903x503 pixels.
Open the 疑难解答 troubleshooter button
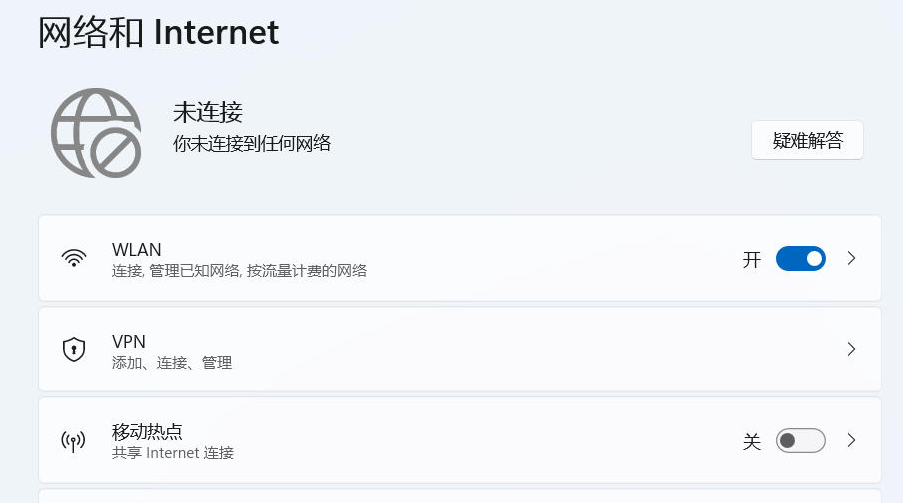pos(807,141)
